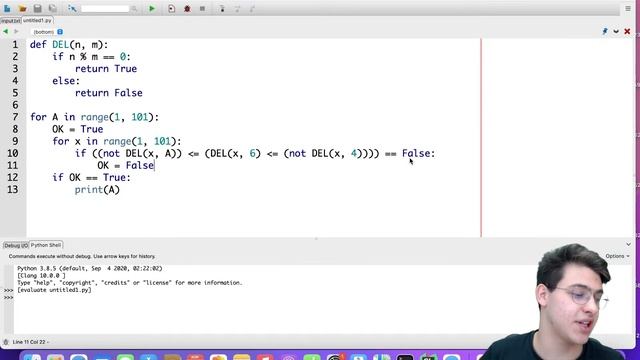The width and height of the screenshot is (640, 360).
Task: Click on 'def DEL(n, m):' line
Action: [69, 45]
